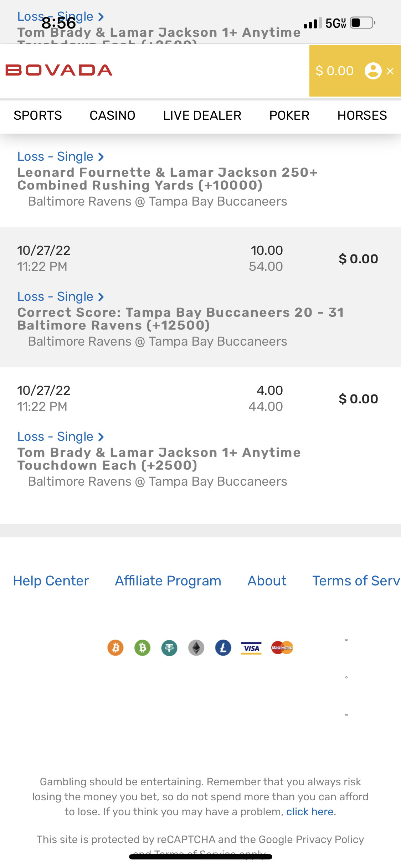Viewport: 401px width, 868px height.
Task: Go to the LIVE DEALER section
Action: click(202, 115)
